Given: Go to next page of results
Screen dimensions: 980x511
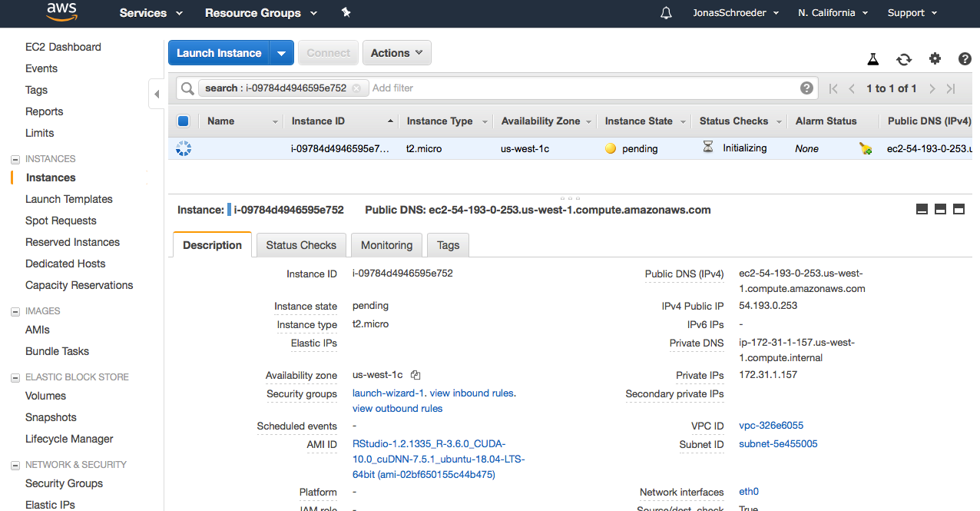Looking at the screenshot, I should coord(932,88).
